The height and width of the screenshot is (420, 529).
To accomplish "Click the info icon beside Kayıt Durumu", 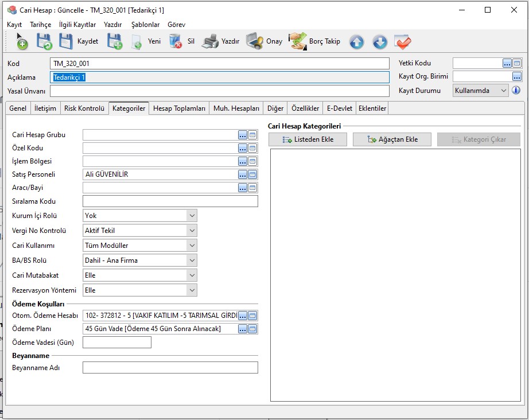I will [x=516, y=91].
